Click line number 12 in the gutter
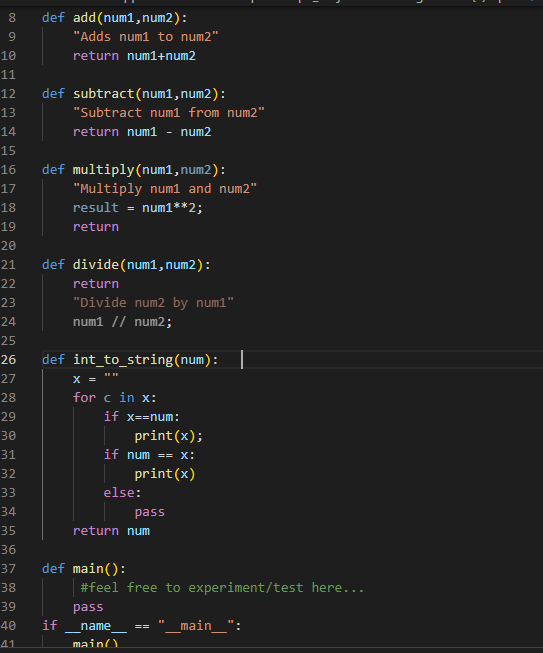Image resolution: width=543 pixels, height=653 pixels. tap(8, 94)
